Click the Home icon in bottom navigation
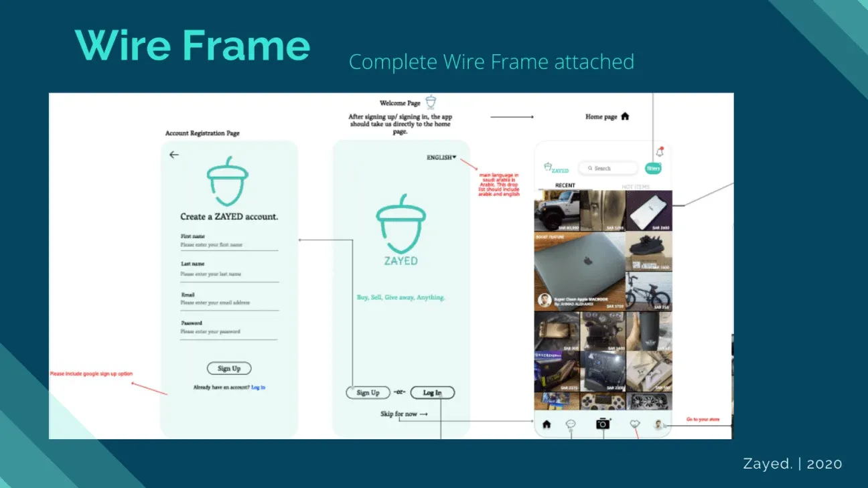 coord(546,424)
